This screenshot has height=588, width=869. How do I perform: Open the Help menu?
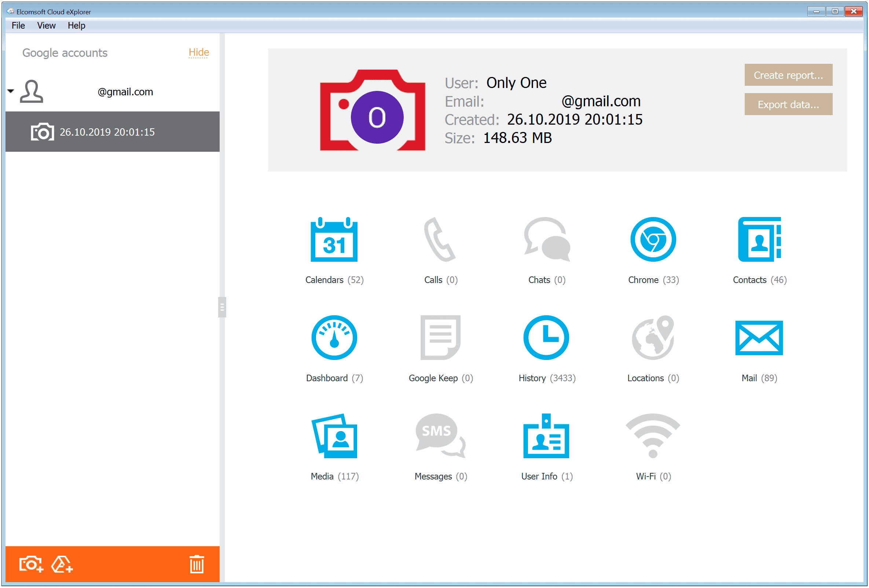pyautogui.click(x=76, y=25)
